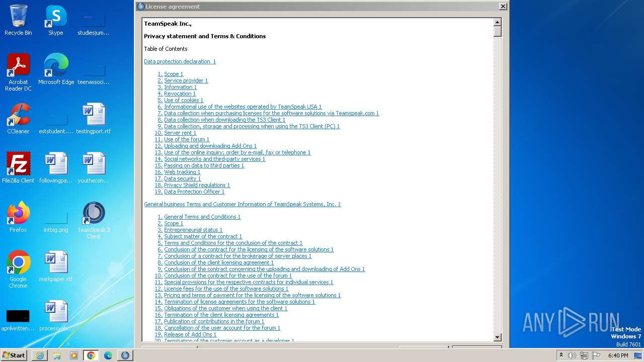
Task: Open markpaper.rtf document icon
Action: (x=56, y=266)
